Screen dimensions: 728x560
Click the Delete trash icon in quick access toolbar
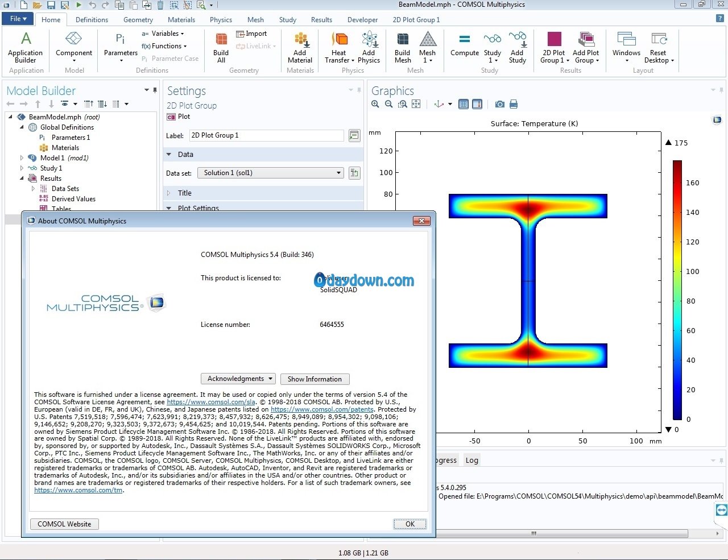(x=160, y=5)
